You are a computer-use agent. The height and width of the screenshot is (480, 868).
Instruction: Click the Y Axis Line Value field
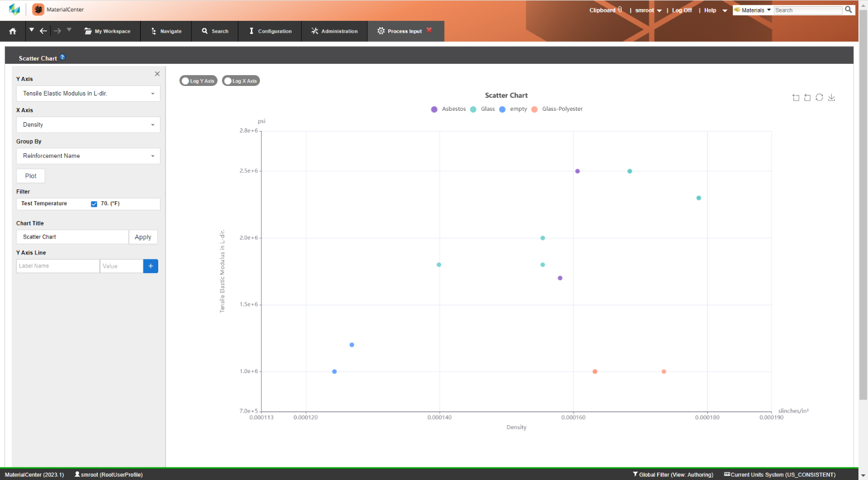[x=121, y=266]
